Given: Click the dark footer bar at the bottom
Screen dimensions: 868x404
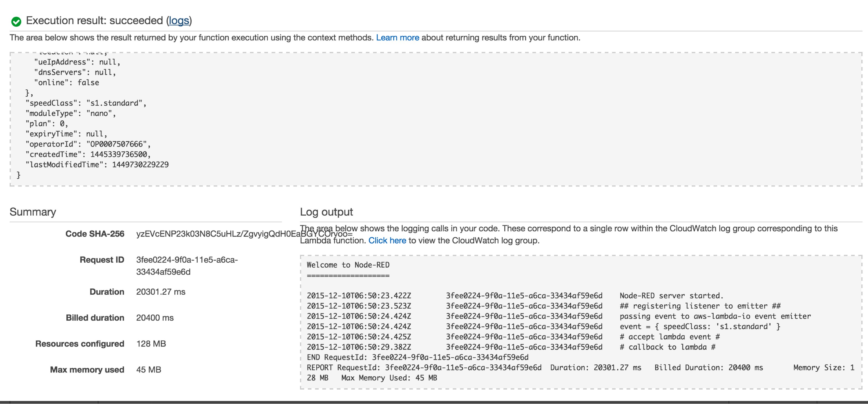Looking at the screenshot, I should [434, 401].
